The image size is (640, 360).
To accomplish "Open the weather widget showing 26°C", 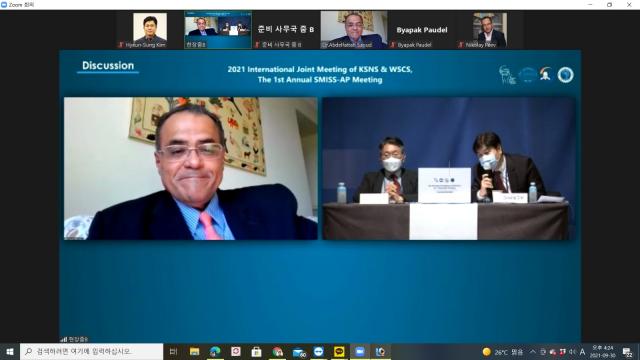I will (x=503, y=351).
